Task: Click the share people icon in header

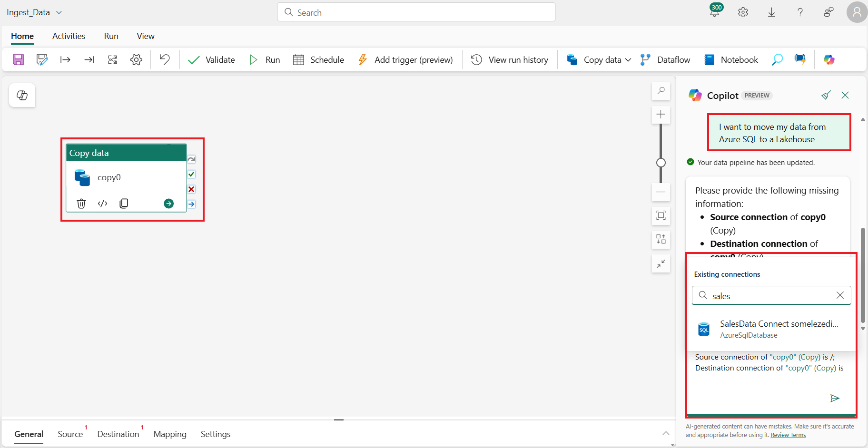Action: (829, 12)
